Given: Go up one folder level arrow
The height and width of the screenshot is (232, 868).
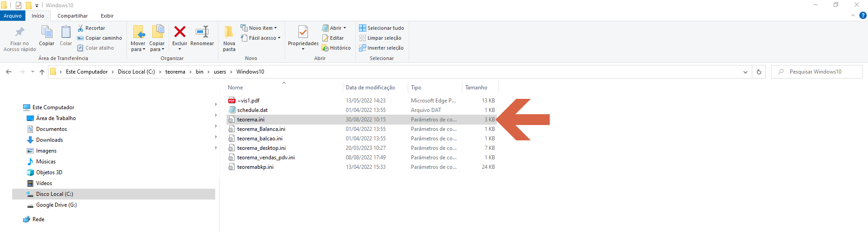Looking at the screenshot, I should pyautogui.click(x=42, y=72).
